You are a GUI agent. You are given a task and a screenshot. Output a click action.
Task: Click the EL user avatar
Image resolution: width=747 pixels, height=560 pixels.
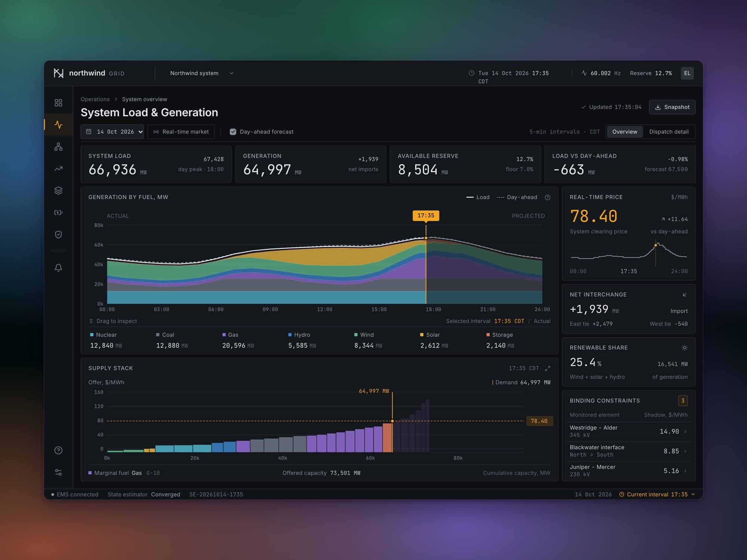pos(687,73)
